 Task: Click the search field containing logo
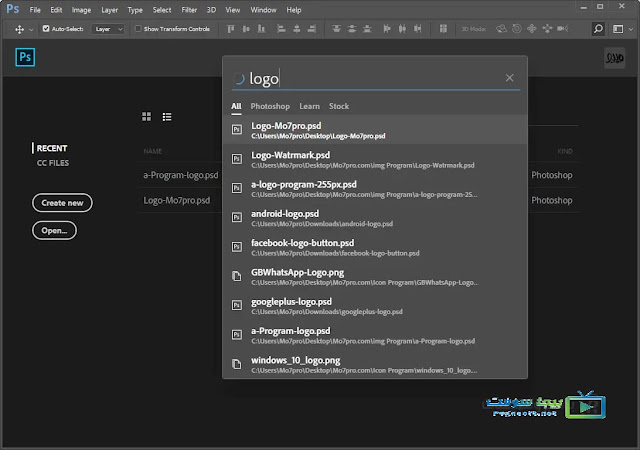click(376, 78)
